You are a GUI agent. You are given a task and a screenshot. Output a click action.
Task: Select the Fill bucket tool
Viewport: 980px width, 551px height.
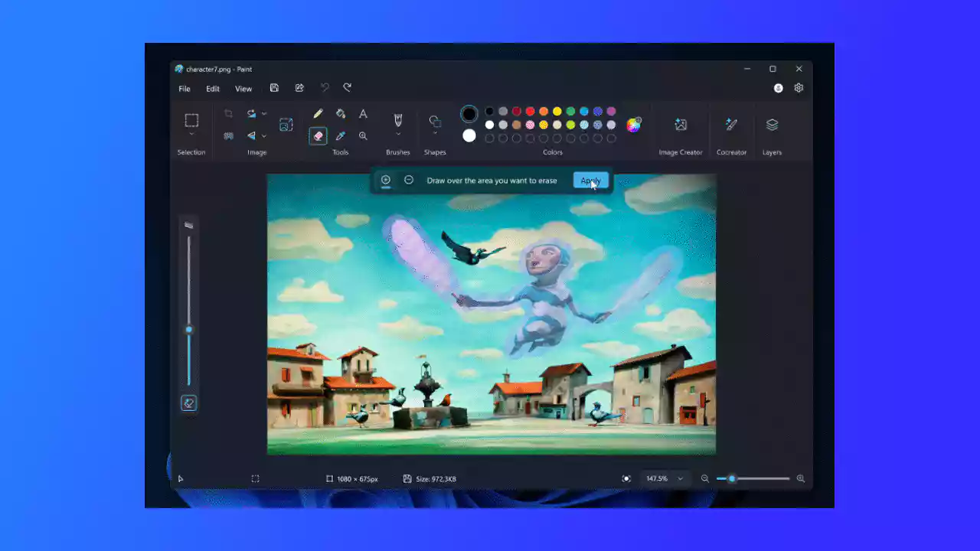tap(341, 113)
